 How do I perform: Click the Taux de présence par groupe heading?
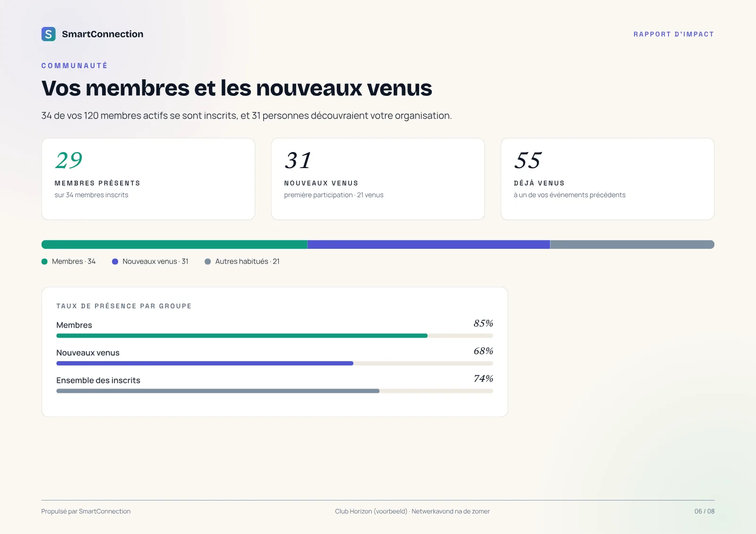pos(124,306)
